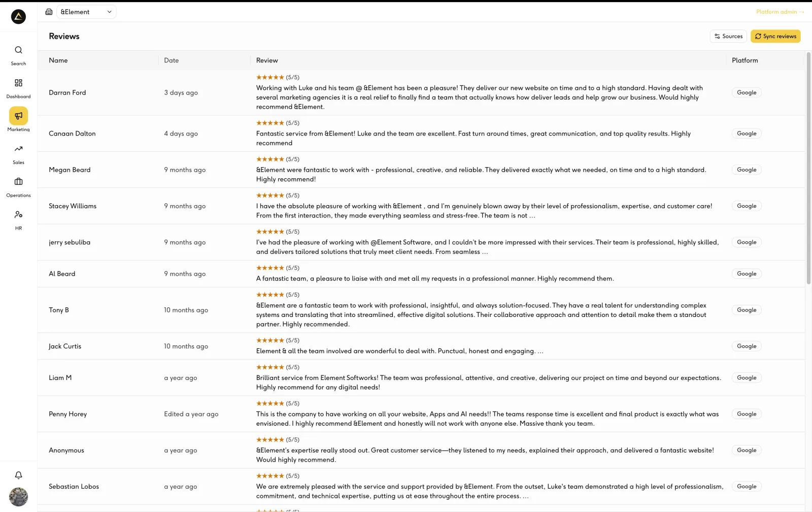Select the Marketing megaphone icon
This screenshot has width=812, height=512.
18,116
